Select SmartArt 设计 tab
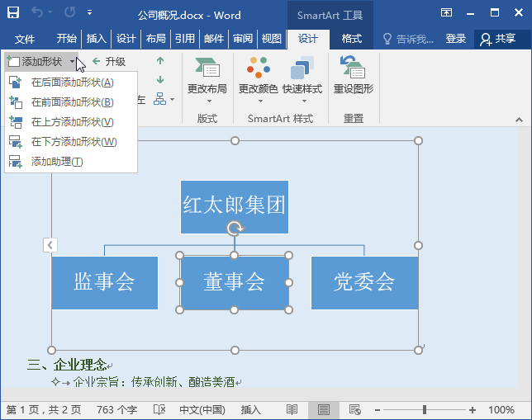This screenshot has width=532, height=420. point(308,39)
